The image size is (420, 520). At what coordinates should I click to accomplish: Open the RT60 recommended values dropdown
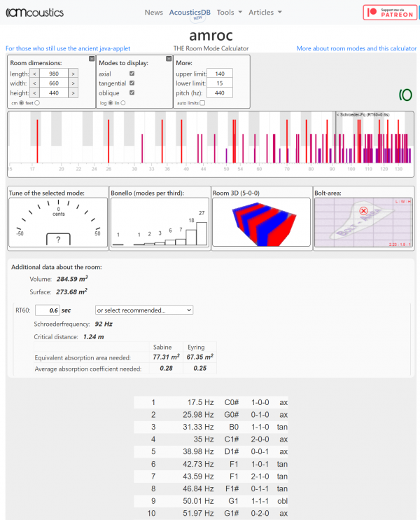(x=144, y=310)
